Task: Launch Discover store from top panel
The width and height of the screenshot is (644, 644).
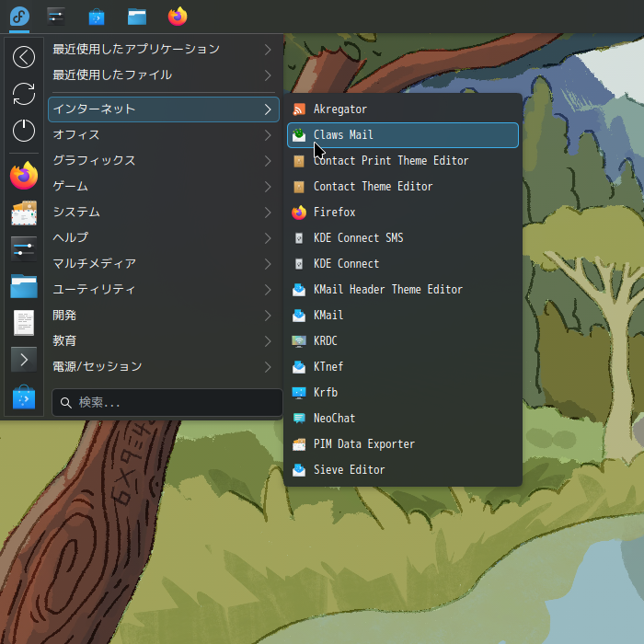Action: click(97, 17)
